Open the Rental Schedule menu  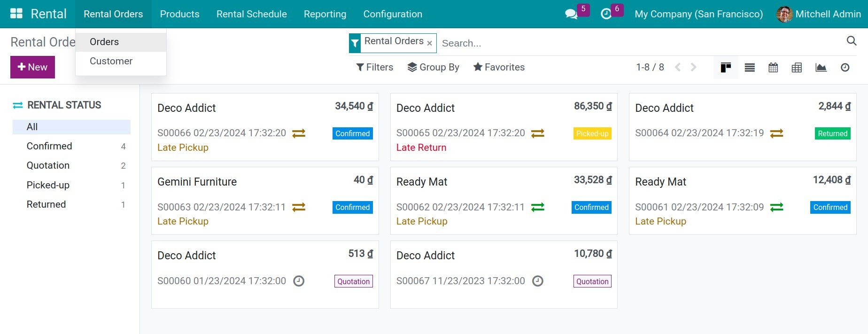click(251, 14)
